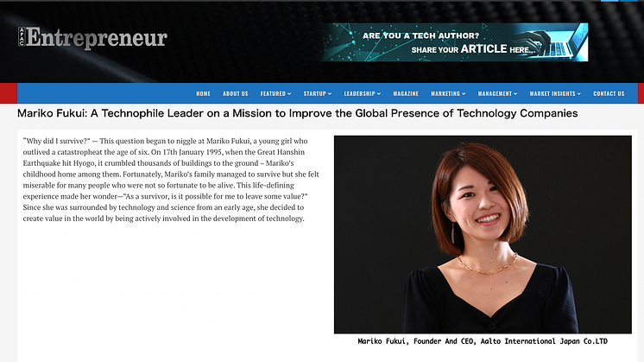Expand the Market Insights dropdown chevron

click(x=579, y=93)
